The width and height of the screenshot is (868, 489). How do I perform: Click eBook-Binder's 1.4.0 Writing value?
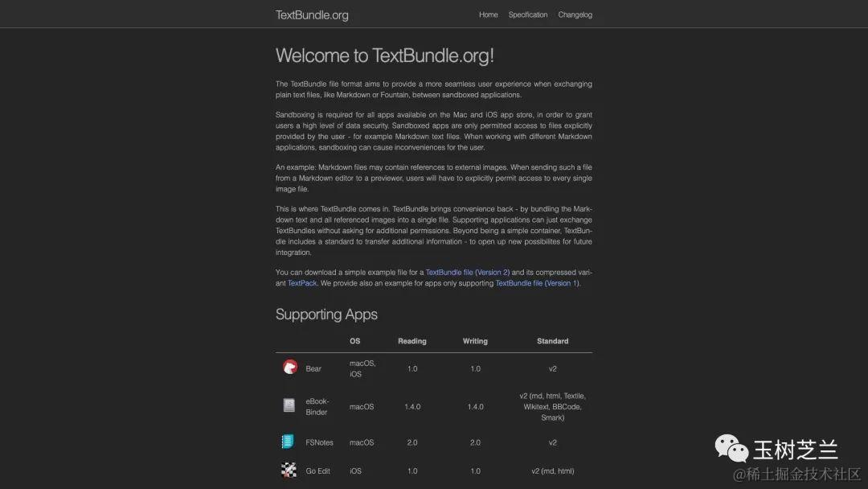point(476,406)
